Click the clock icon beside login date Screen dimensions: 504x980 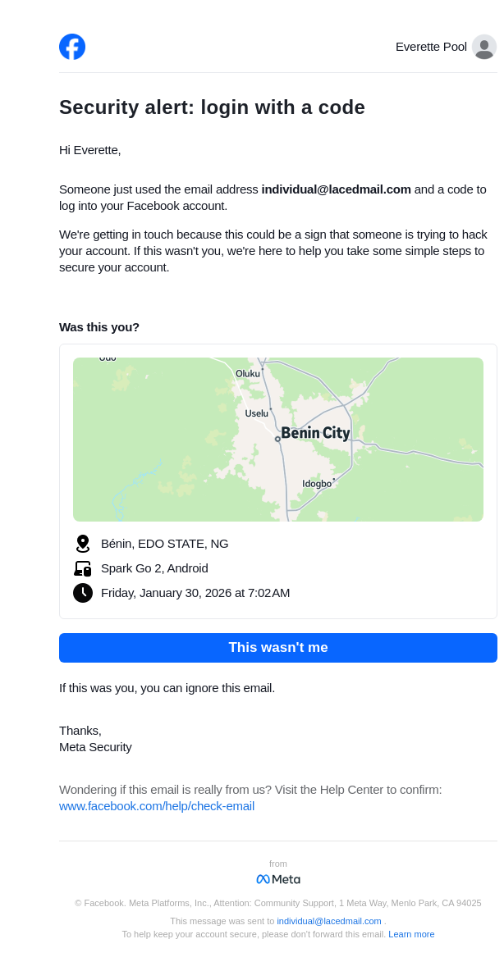click(x=82, y=593)
